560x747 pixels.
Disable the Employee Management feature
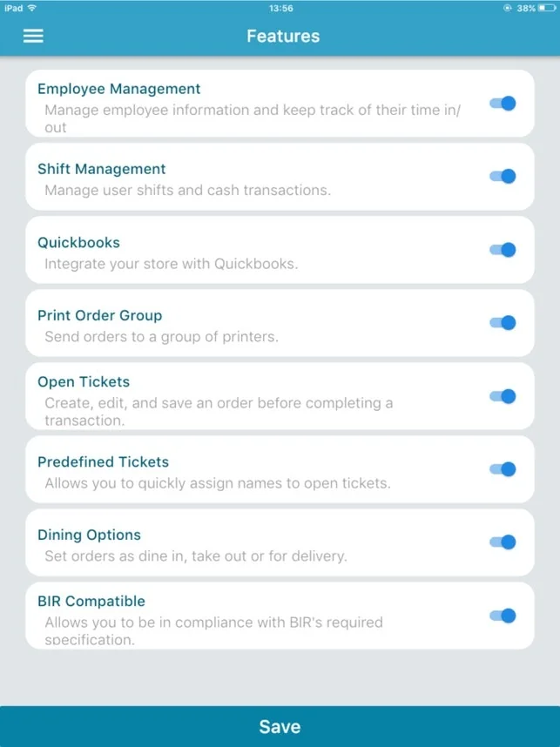503,103
